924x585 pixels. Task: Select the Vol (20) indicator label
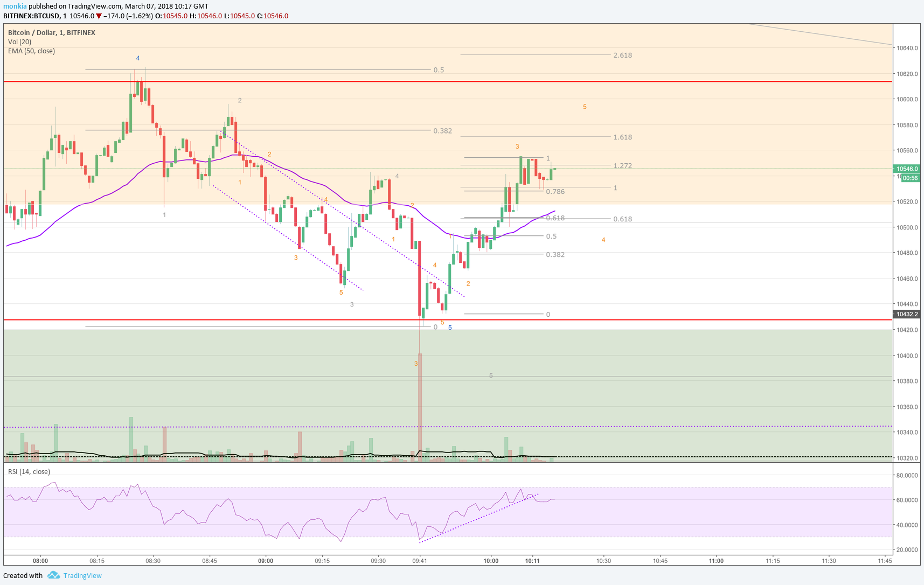(19, 41)
